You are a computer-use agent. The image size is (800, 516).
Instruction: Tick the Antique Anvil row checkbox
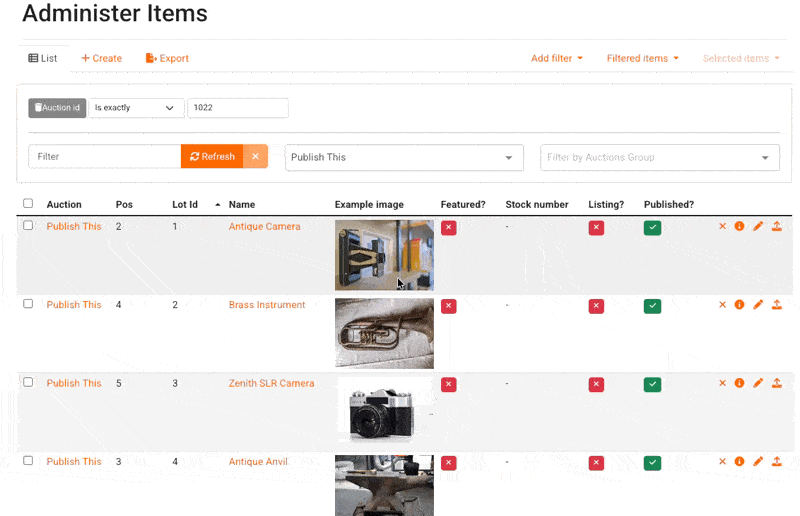(28, 461)
